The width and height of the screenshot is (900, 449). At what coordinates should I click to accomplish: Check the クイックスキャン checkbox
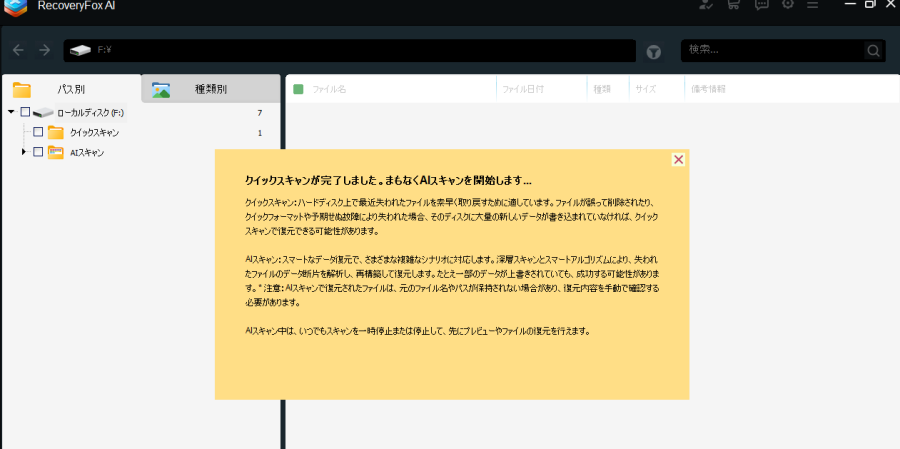click(38, 132)
